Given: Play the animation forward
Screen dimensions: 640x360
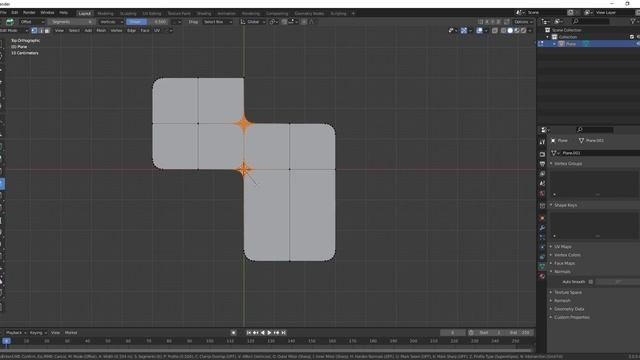Looking at the screenshot, I should [269, 333].
